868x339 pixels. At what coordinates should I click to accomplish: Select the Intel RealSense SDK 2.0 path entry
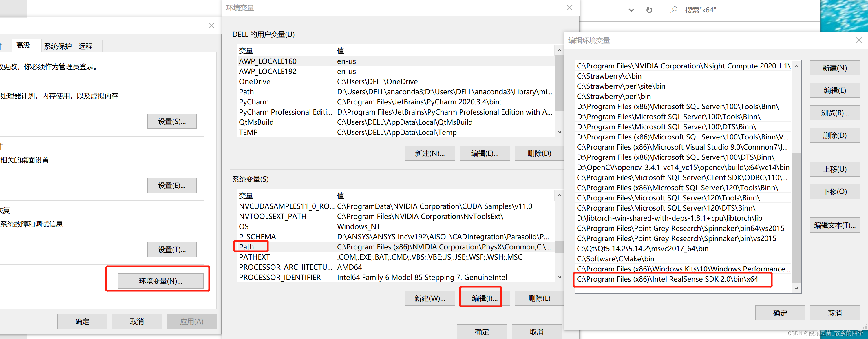click(x=683, y=279)
